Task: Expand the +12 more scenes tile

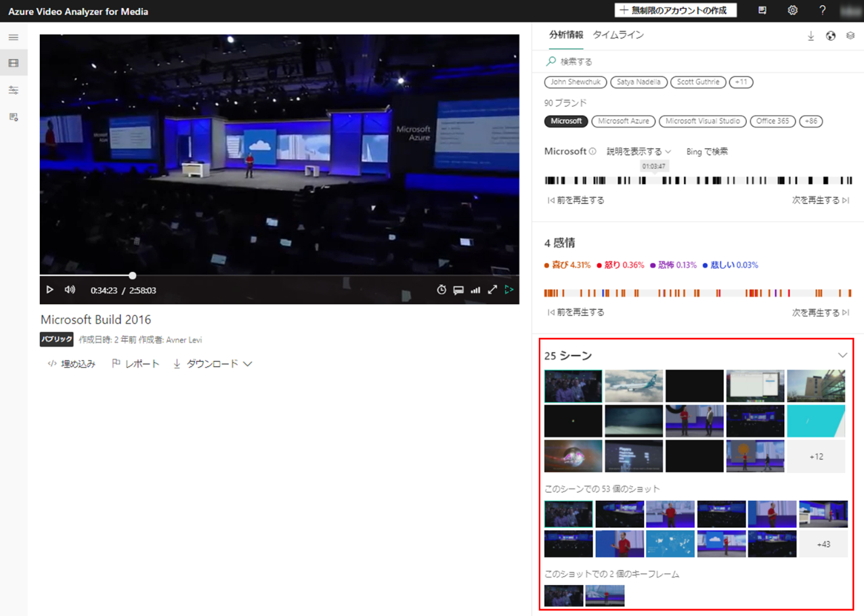Action: tap(816, 456)
